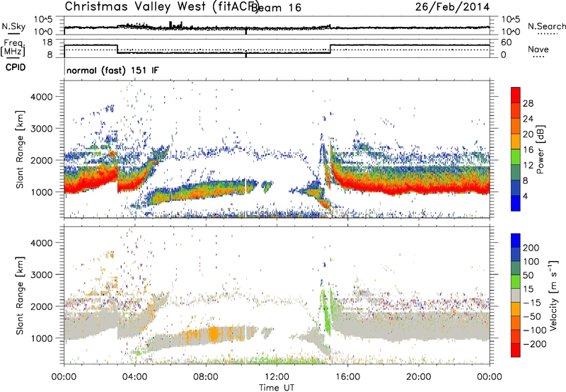Click the red bottom of velocity colorbar
This screenshot has width=566, height=392.
click(516, 350)
